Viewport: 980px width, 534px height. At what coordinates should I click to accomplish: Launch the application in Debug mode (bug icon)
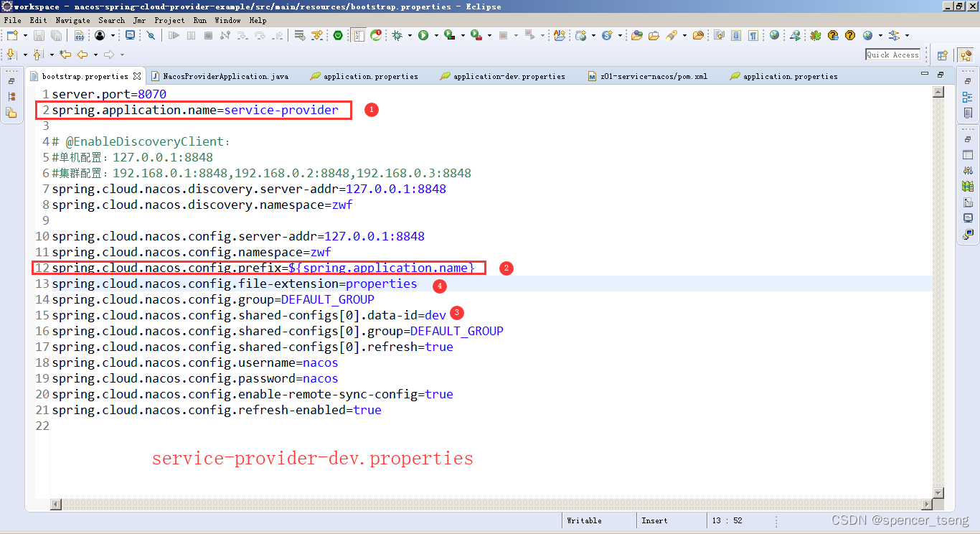398,34
